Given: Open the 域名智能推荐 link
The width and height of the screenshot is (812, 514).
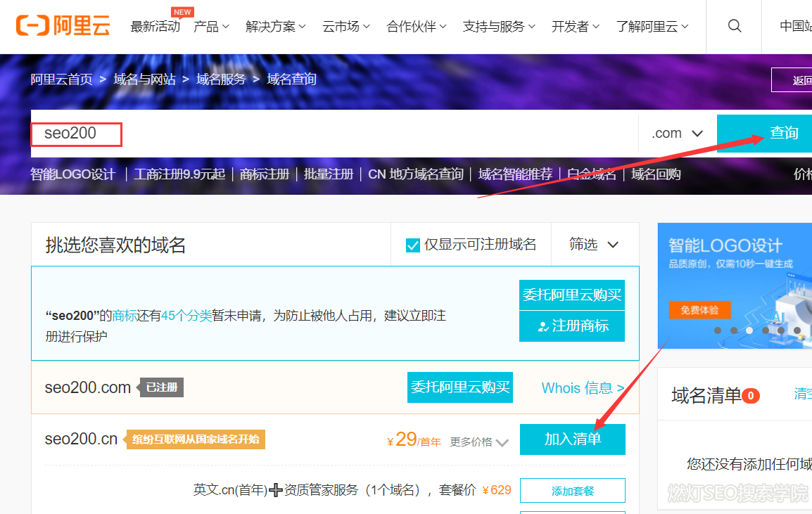Looking at the screenshot, I should click(515, 174).
